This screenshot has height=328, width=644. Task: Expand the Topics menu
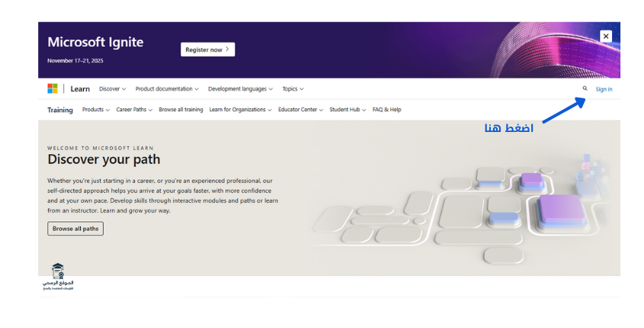293,88
